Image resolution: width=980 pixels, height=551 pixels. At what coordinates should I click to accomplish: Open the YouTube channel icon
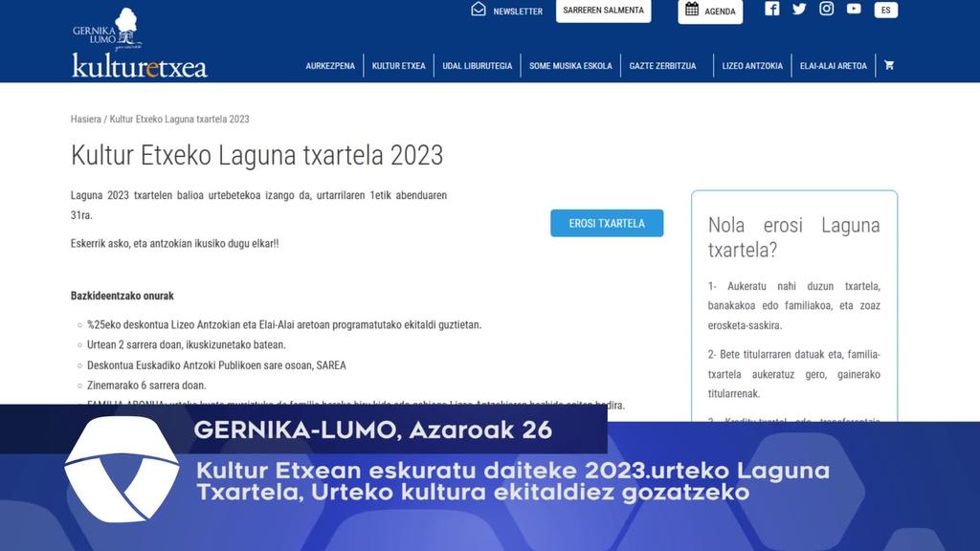tap(854, 9)
